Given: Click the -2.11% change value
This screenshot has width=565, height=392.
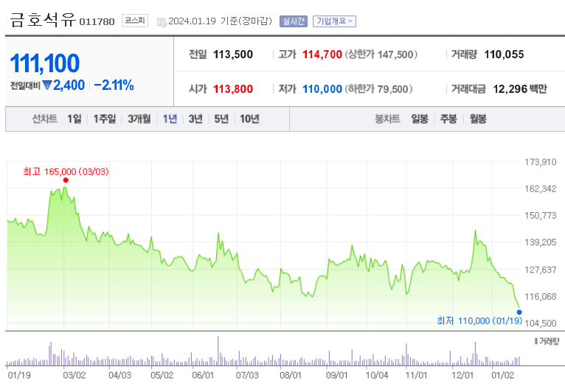Looking at the screenshot, I should pyautogui.click(x=114, y=85).
